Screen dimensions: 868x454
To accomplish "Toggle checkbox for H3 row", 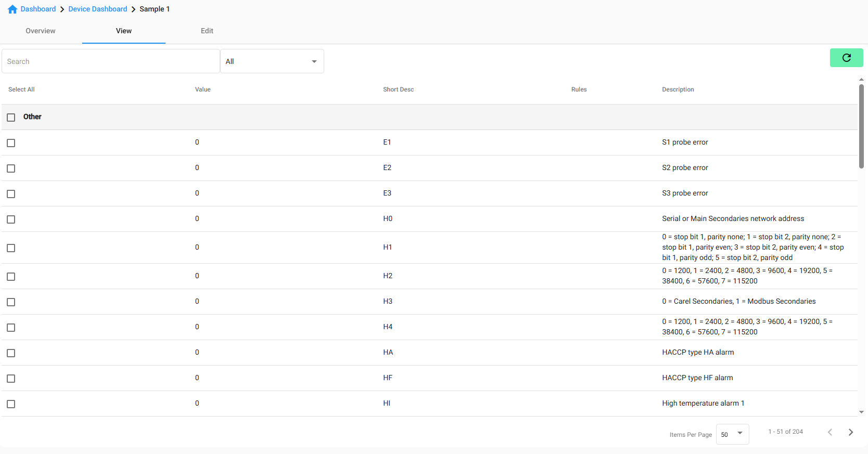I will tap(11, 302).
